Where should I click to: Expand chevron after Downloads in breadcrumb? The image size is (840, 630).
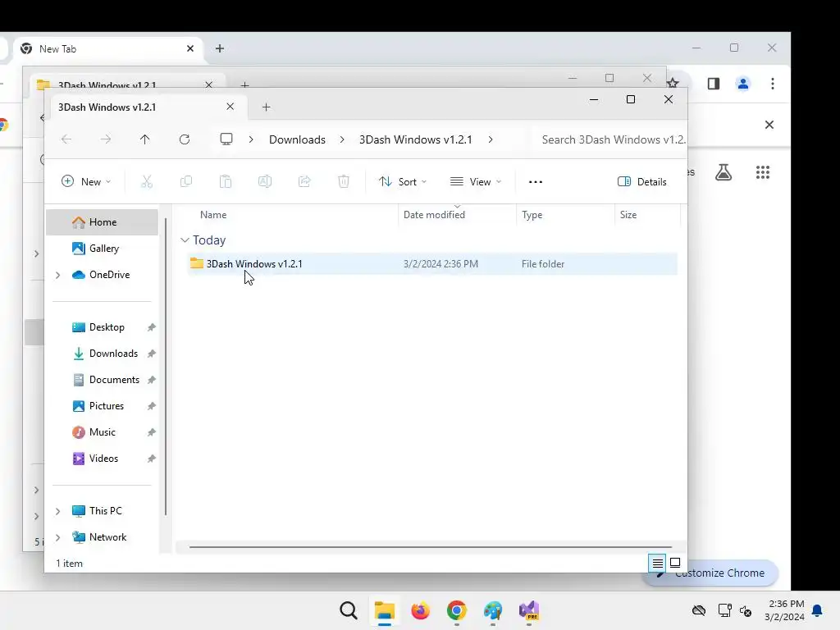(x=342, y=139)
